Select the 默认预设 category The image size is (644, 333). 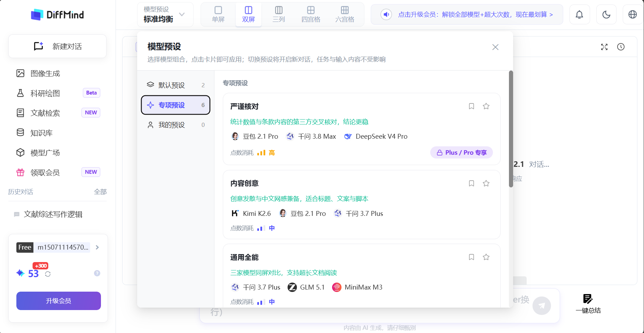point(175,85)
